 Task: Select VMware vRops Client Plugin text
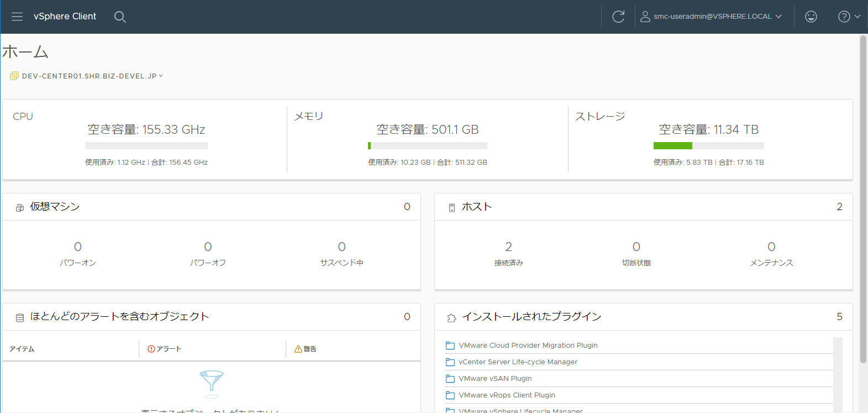pos(507,395)
